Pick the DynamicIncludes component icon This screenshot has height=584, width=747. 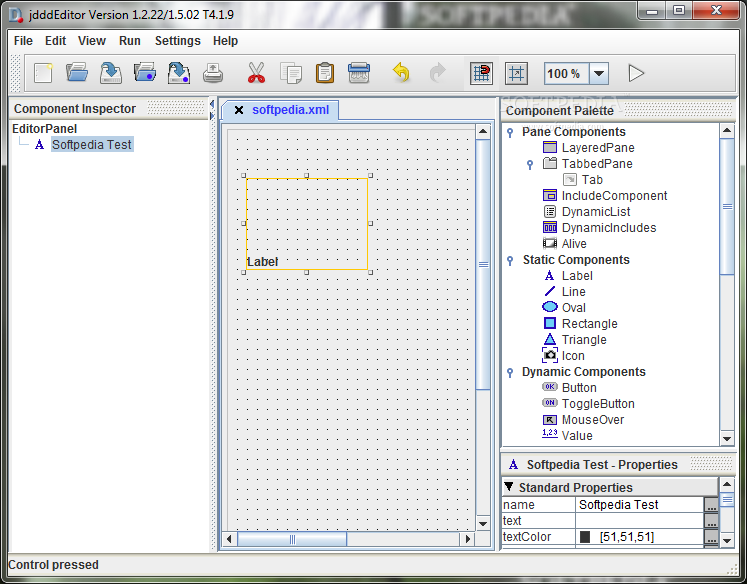(550, 227)
